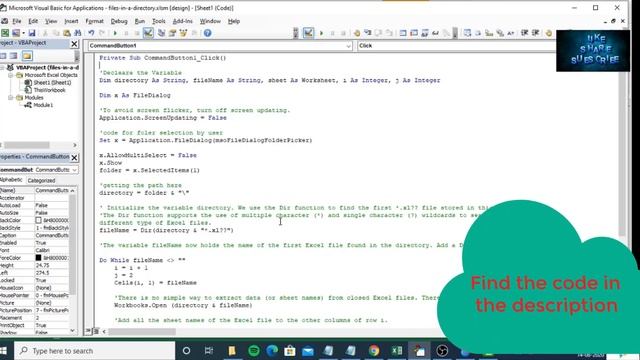The width and height of the screenshot is (640, 360).
Task: Open the Edit menu
Action: point(33,21)
